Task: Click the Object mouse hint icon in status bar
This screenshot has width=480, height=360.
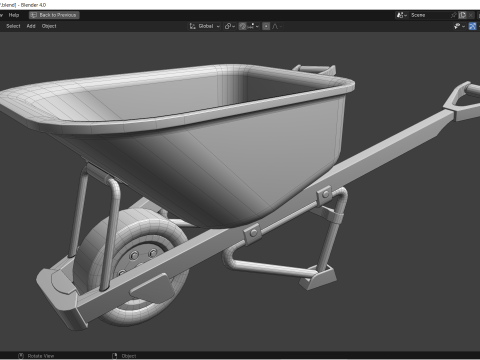Action: coord(115,356)
